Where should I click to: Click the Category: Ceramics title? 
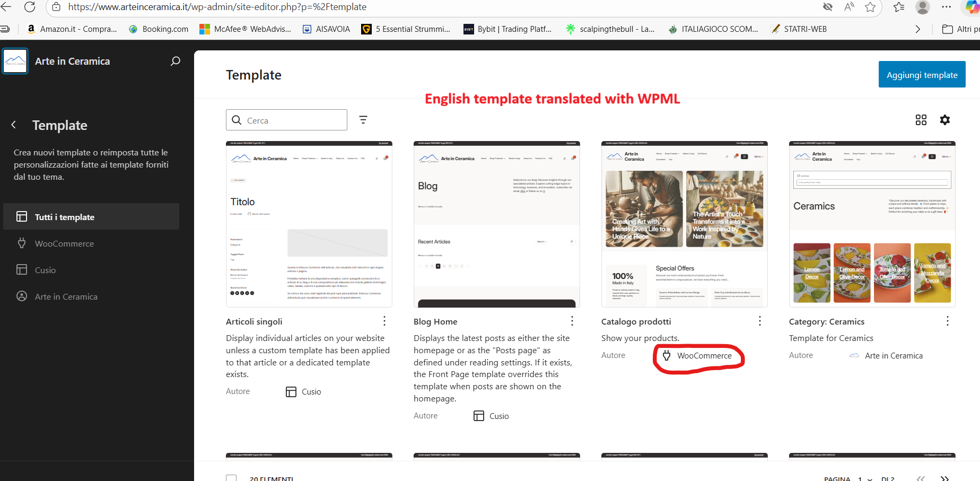pyautogui.click(x=827, y=321)
